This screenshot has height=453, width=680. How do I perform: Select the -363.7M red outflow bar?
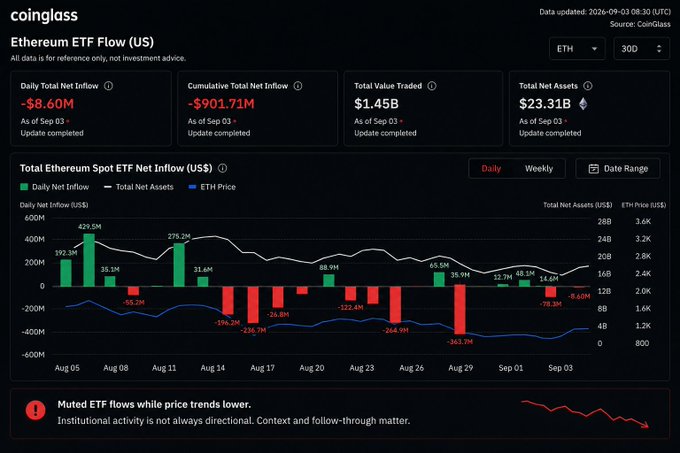460,310
